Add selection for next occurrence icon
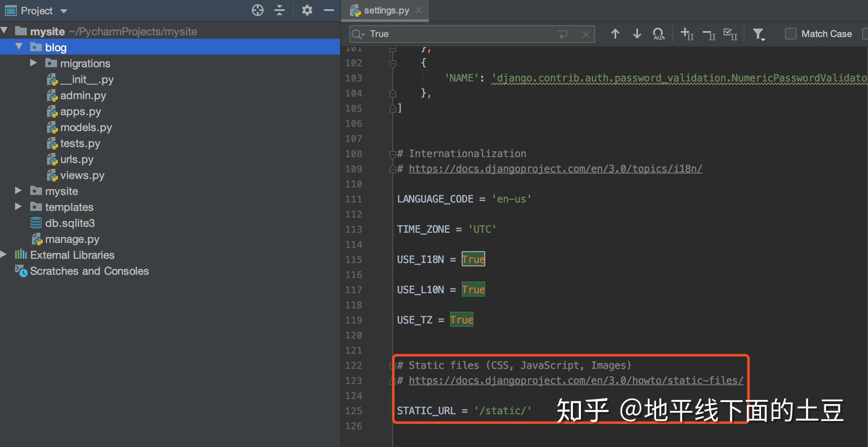 [x=687, y=34]
